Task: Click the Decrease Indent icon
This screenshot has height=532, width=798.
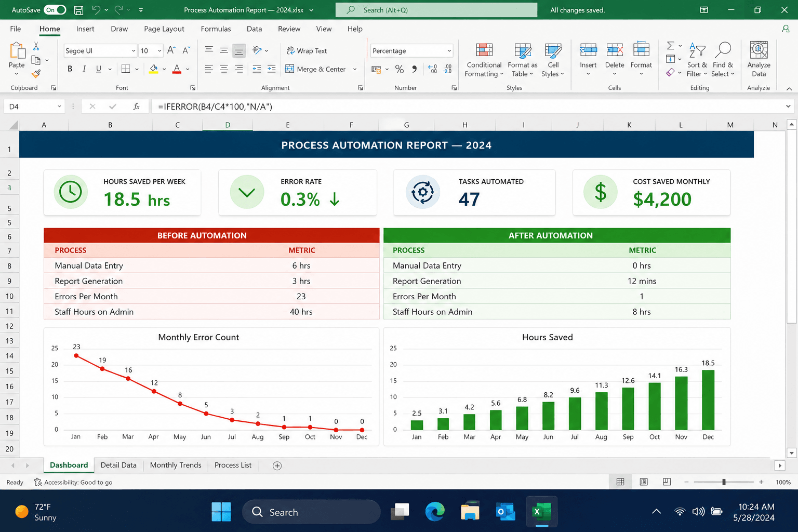Action: [257, 69]
